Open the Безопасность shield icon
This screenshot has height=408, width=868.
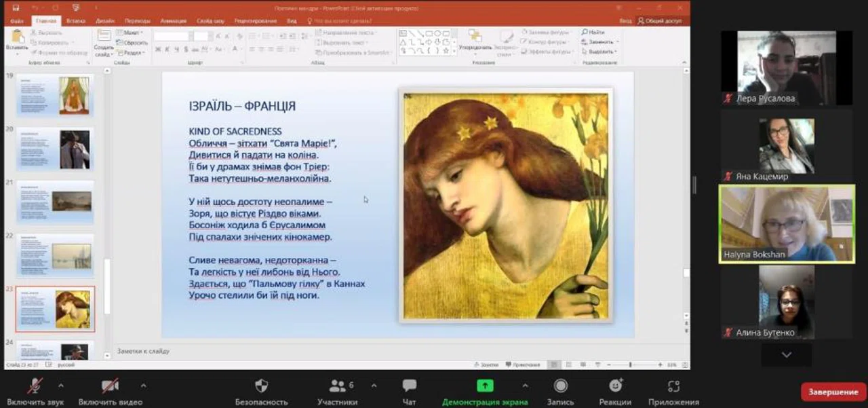[x=261, y=386]
